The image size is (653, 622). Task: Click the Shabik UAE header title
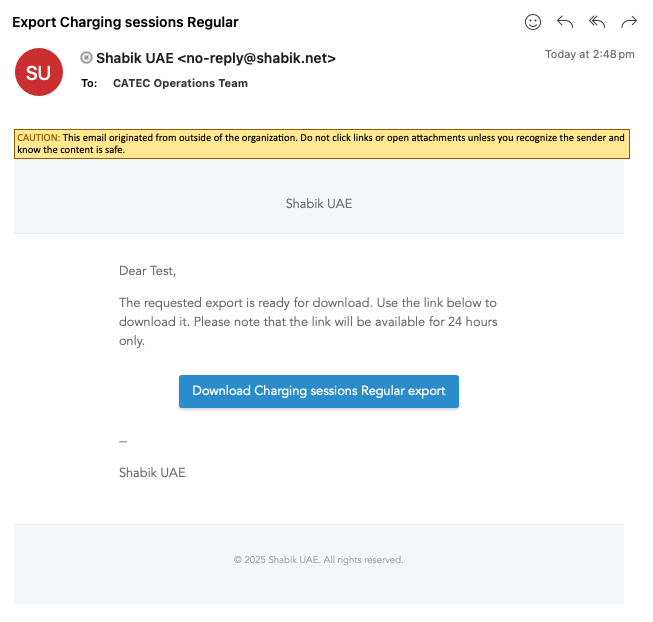click(x=319, y=204)
